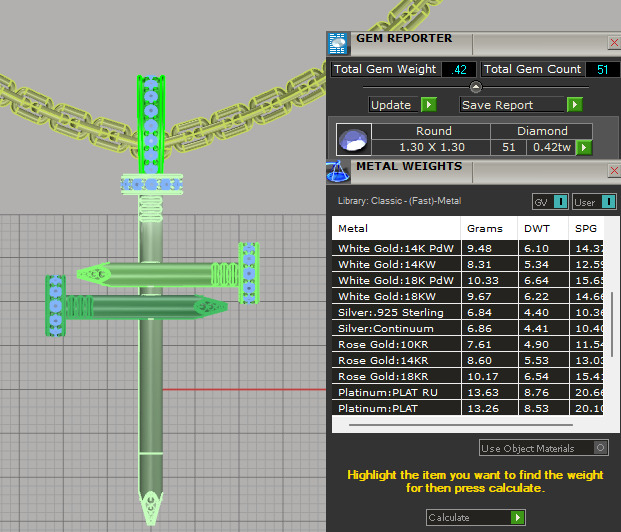Click the gem count cell showing 51 in gem row
This screenshot has width=621, height=532.
point(509,147)
